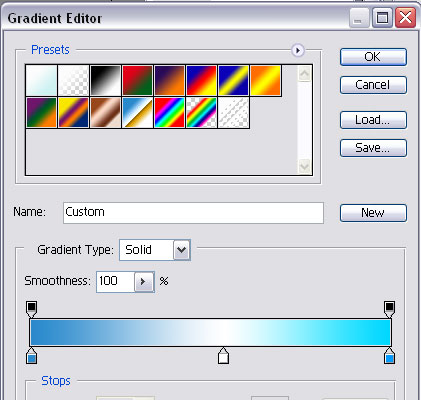
Task: Click the Name text field
Action: point(193,213)
